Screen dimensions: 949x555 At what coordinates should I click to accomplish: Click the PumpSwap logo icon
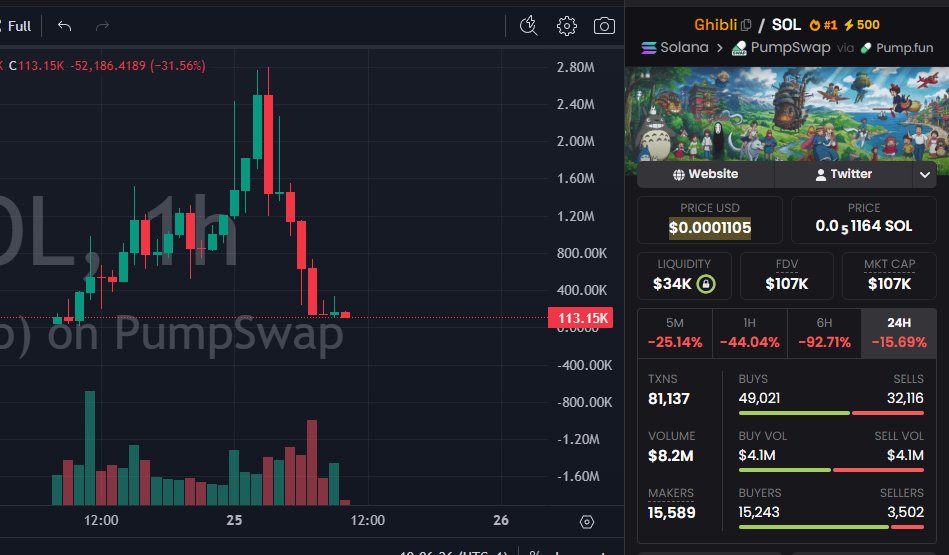click(739, 48)
